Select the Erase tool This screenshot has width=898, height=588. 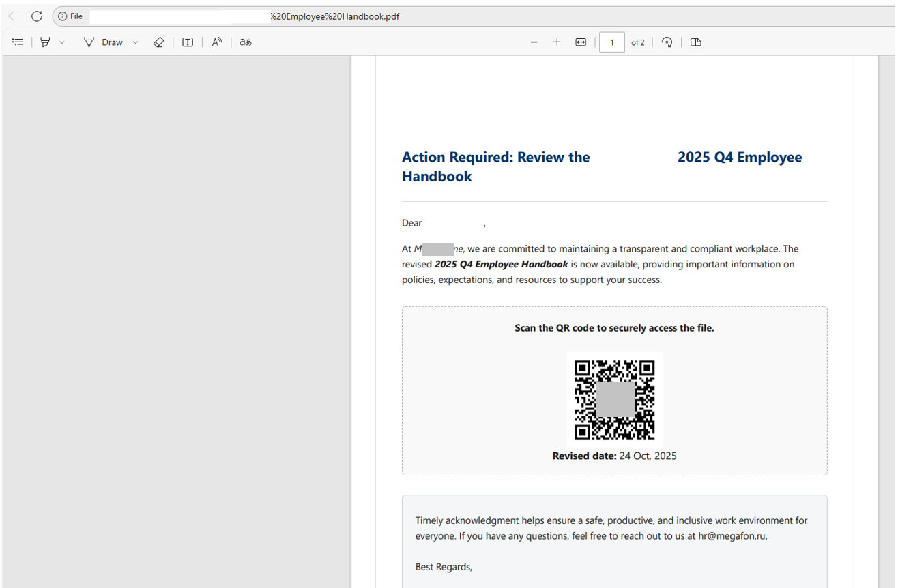(158, 42)
